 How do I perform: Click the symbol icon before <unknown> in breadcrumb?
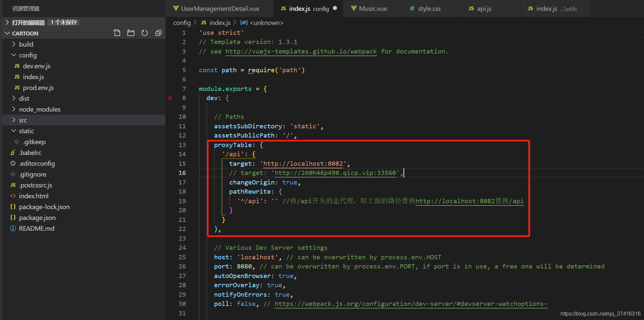(244, 23)
